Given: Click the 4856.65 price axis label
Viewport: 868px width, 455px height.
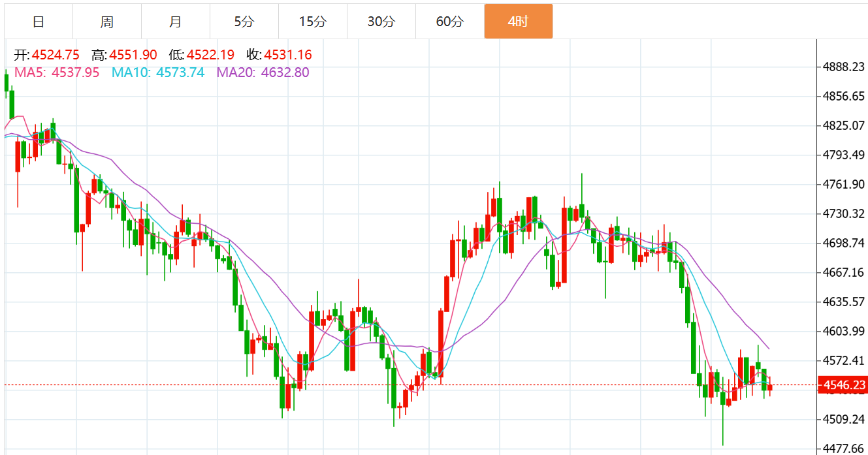Looking at the screenshot, I should [x=844, y=97].
